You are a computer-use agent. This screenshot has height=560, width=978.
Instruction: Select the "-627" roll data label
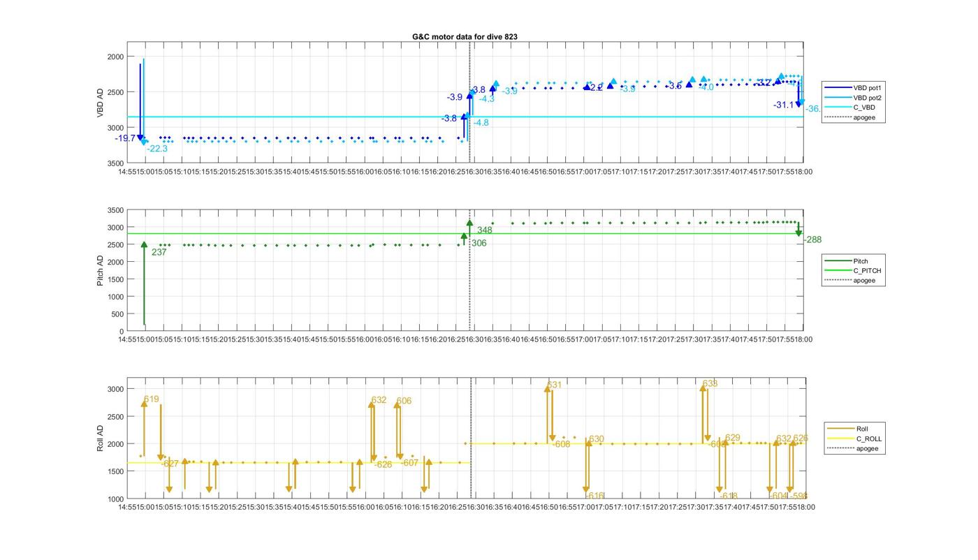pos(170,464)
